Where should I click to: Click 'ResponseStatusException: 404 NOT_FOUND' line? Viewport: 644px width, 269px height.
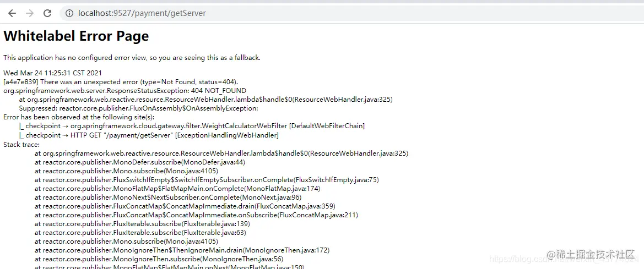tap(125, 91)
